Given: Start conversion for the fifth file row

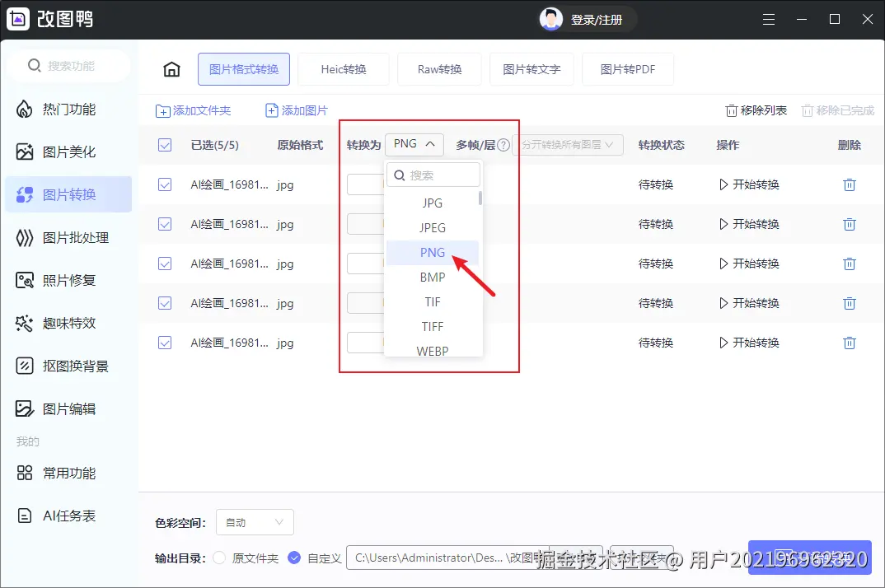Looking at the screenshot, I should tap(749, 343).
